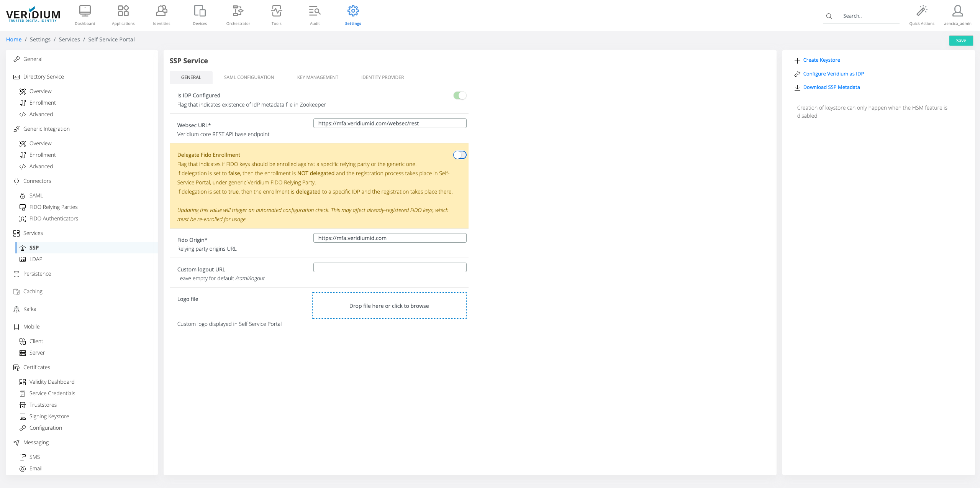The width and height of the screenshot is (980, 488).
Task: Click the aencica_admin user profile icon
Action: (957, 11)
